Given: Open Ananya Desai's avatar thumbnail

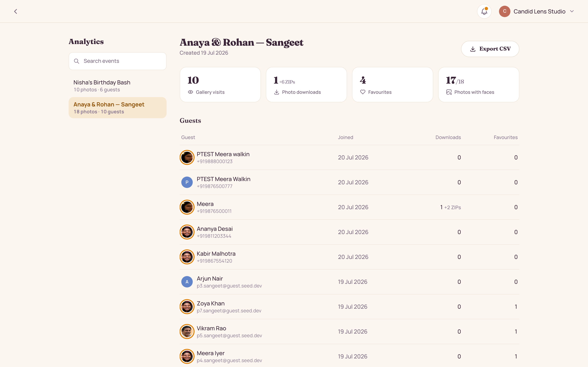Looking at the screenshot, I should 187,232.
